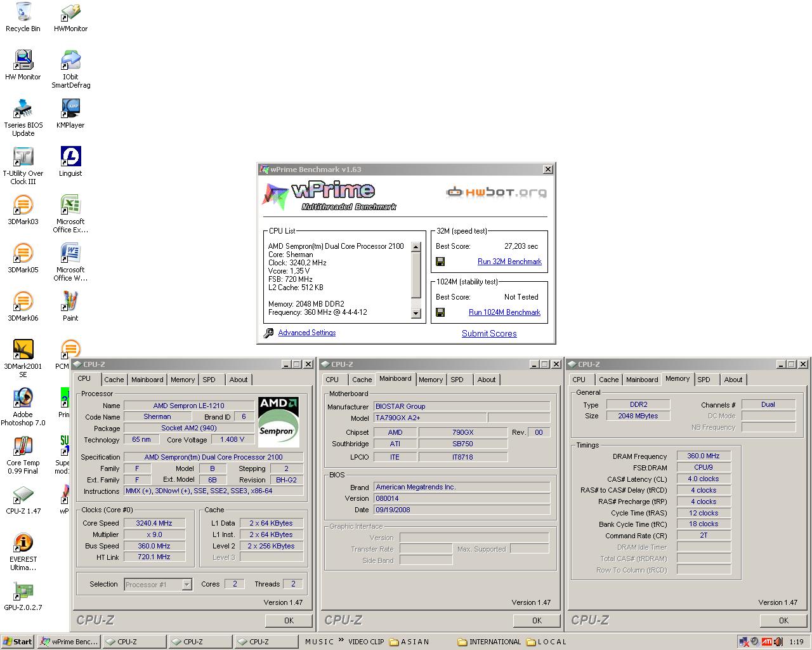Open Mainboard tab in left CPU-Z window
The height and width of the screenshot is (650, 812).
pyautogui.click(x=147, y=380)
